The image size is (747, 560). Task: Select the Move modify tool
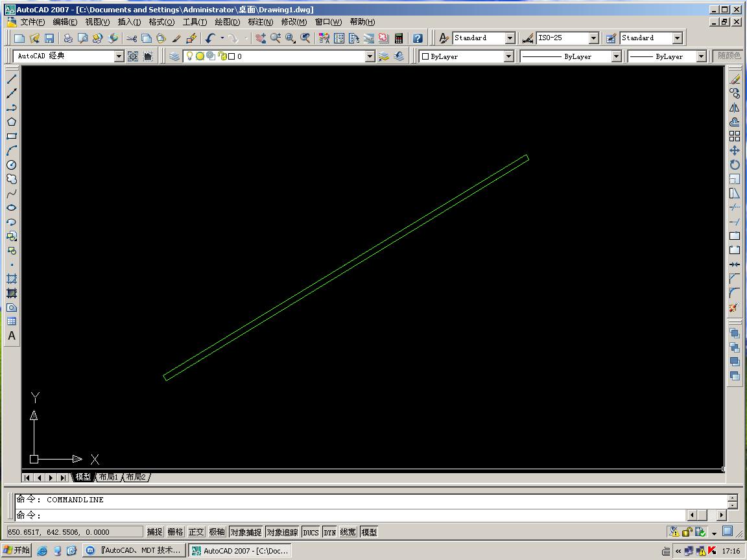tap(735, 150)
